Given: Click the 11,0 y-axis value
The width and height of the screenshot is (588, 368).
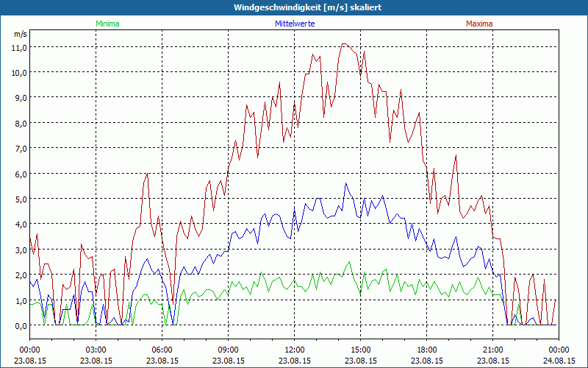Looking at the screenshot, I should point(20,47).
